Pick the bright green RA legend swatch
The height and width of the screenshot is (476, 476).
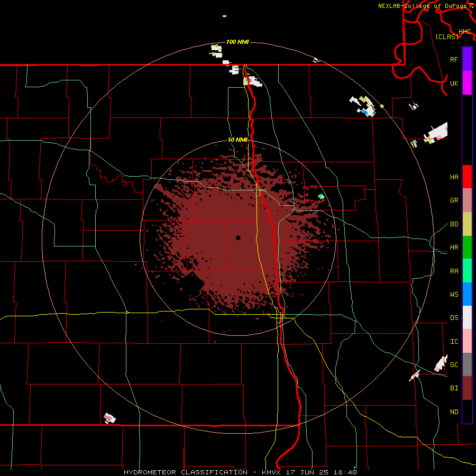coord(467,271)
